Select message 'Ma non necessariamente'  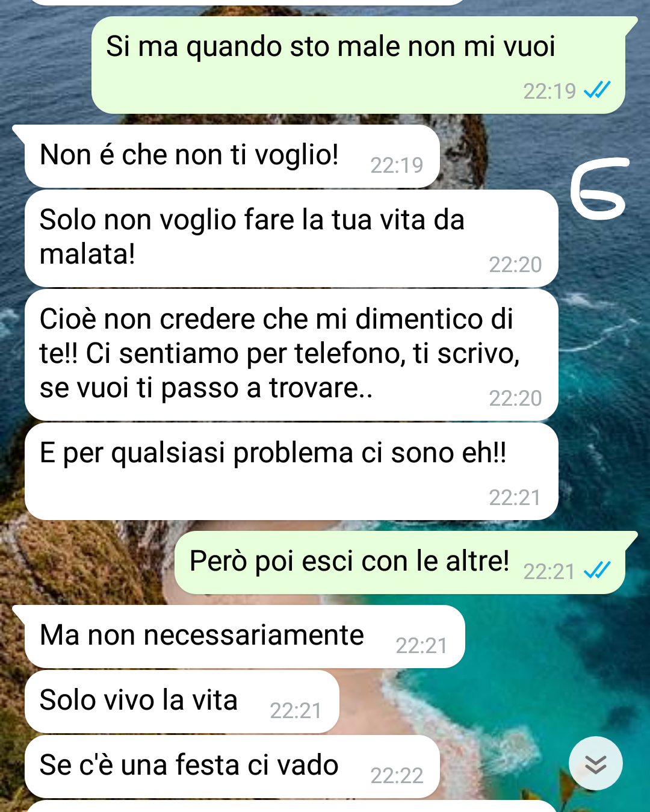click(244, 636)
